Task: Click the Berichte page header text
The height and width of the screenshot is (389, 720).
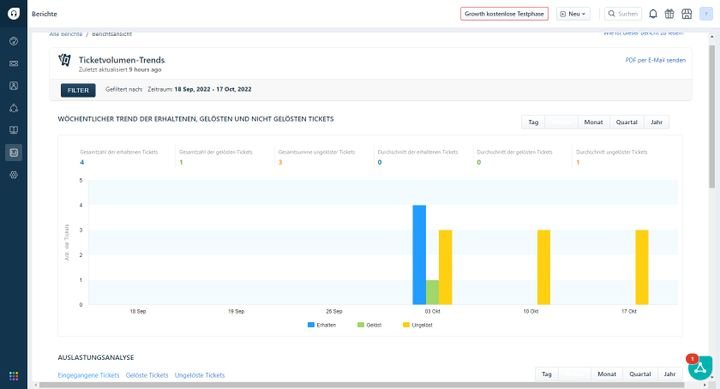Action: [x=45, y=14]
